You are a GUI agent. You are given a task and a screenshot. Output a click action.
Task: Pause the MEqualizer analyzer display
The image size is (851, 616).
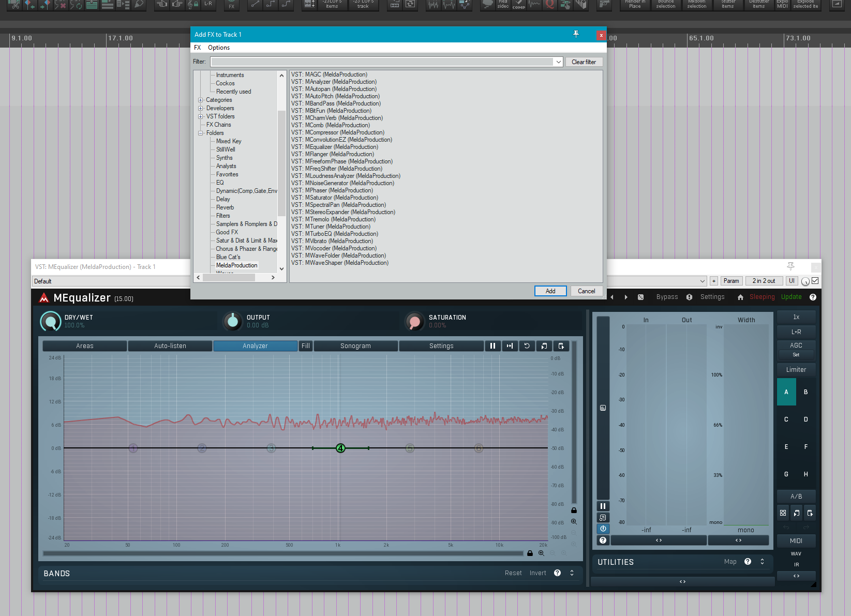pyautogui.click(x=492, y=346)
